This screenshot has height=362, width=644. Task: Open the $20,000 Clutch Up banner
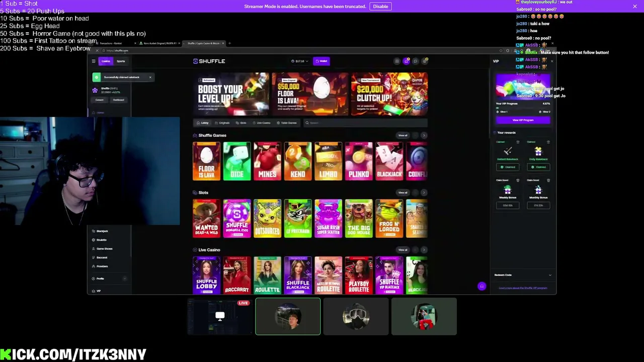click(x=389, y=94)
